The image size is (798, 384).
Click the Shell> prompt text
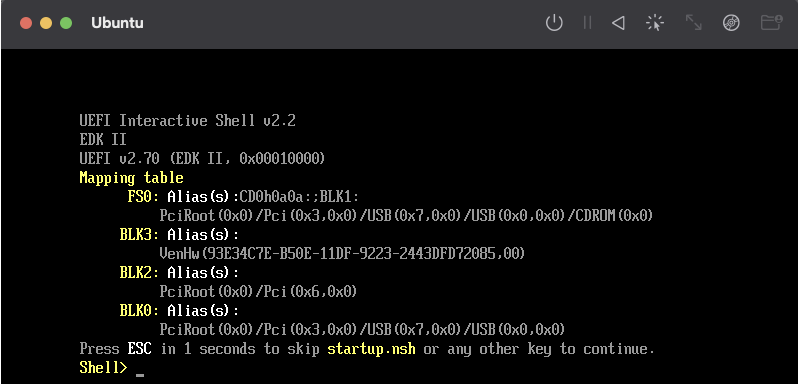coord(104,367)
